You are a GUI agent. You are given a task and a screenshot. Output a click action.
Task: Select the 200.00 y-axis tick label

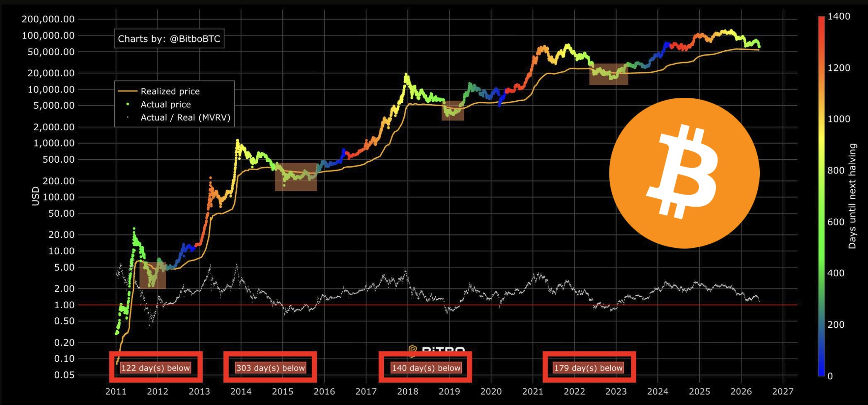[x=58, y=181]
